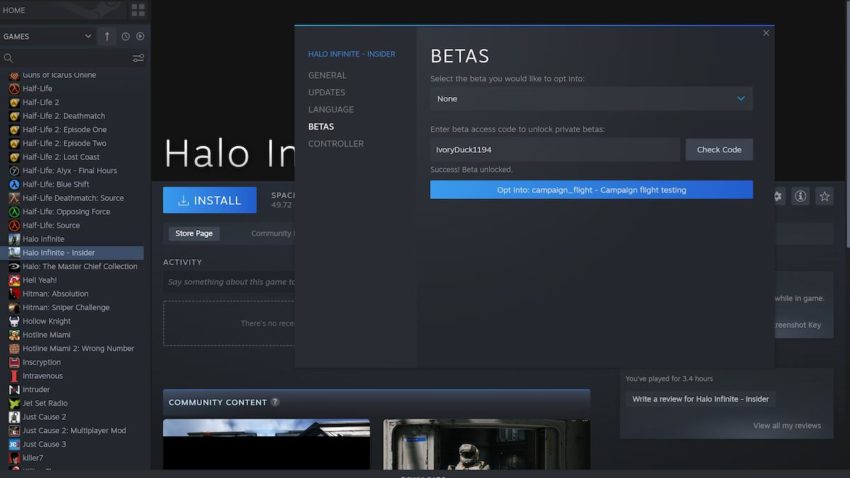Click the Just Cause 3 icon
The image size is (850, 478).
pyautogui.click(x=14, y=444)
